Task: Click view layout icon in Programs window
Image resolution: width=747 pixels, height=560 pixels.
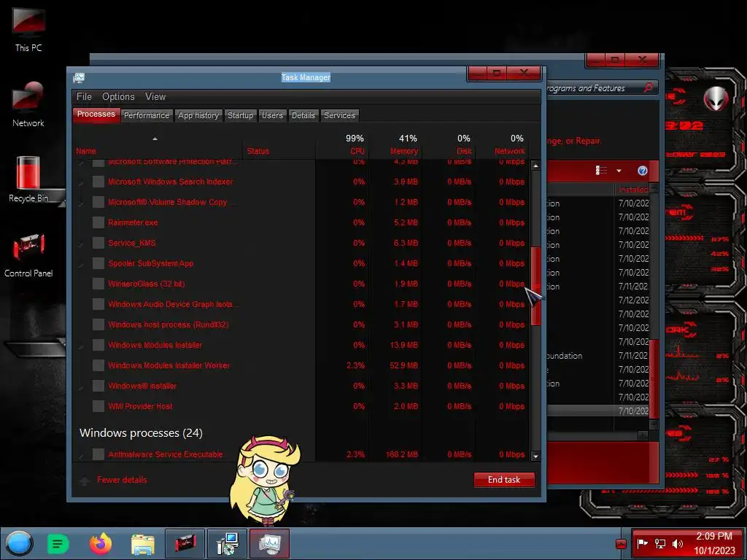Action: point(601,171)
